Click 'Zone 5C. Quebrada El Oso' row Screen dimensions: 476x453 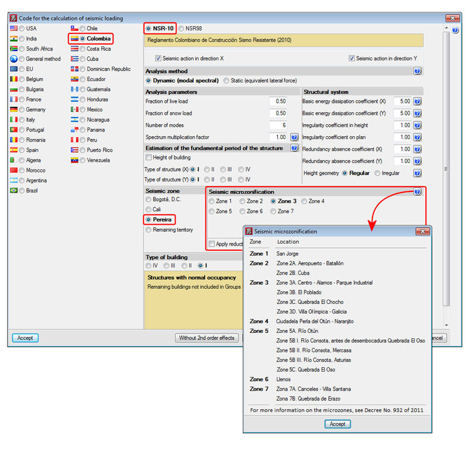tap(306, 370)
